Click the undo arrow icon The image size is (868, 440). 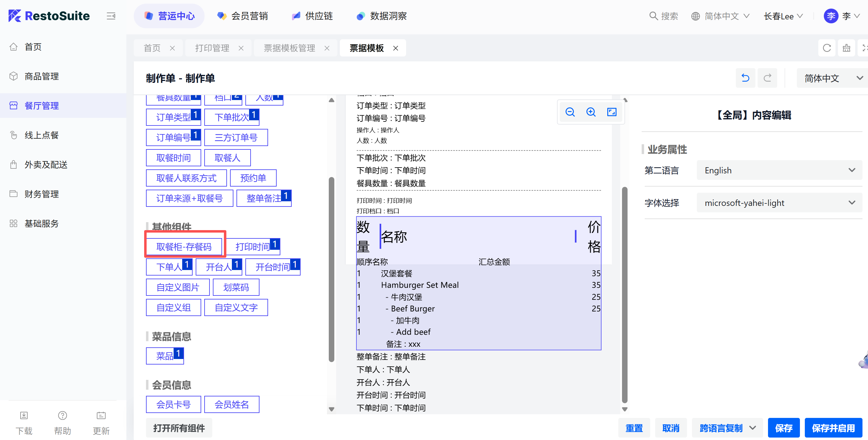pos(745,78)
